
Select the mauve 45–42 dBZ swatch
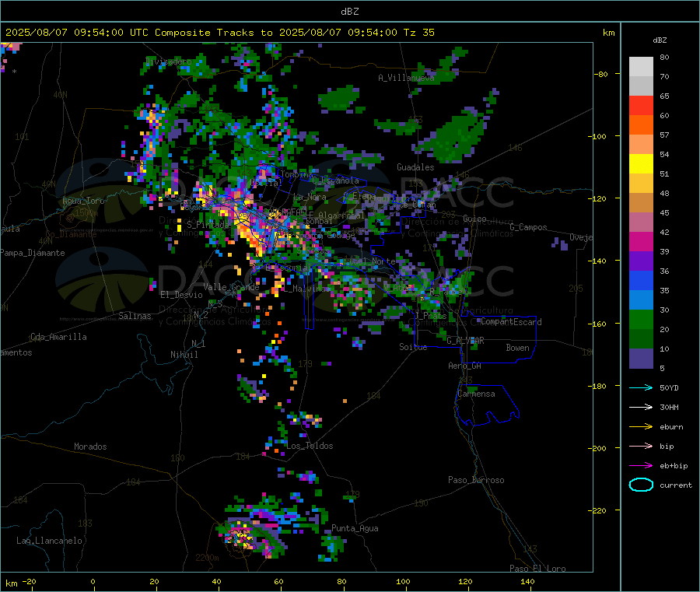641,222
